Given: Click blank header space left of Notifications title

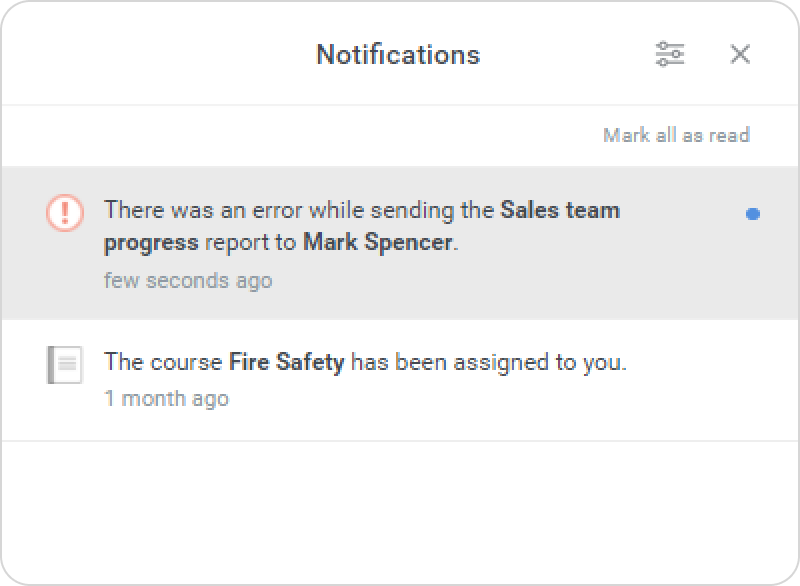Looking at the screenshot, I should 150,54.
